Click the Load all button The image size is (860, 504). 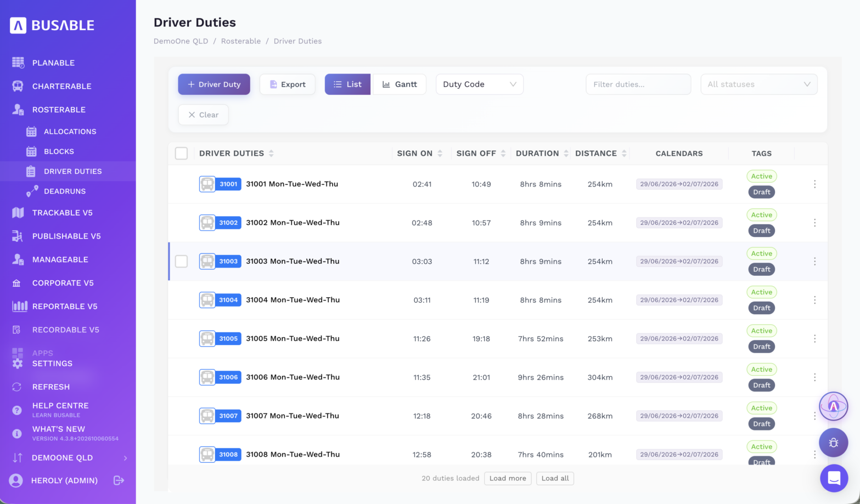[555, 478]
